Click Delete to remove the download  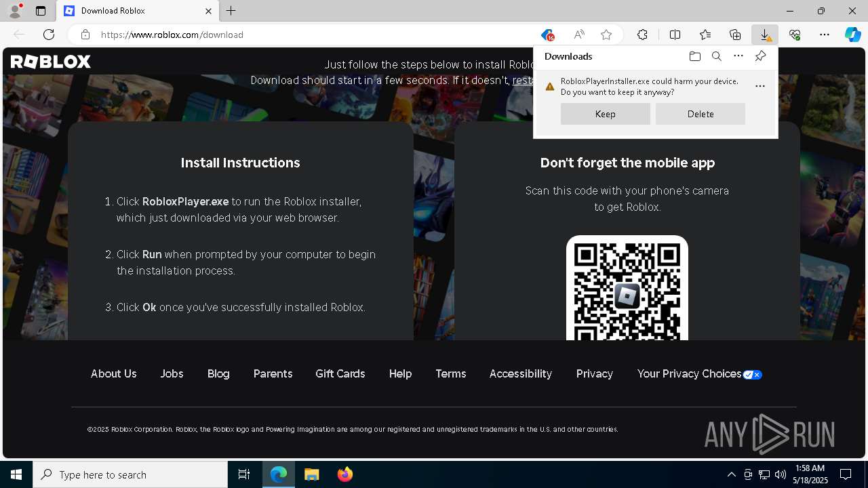[x=701, y=114]
